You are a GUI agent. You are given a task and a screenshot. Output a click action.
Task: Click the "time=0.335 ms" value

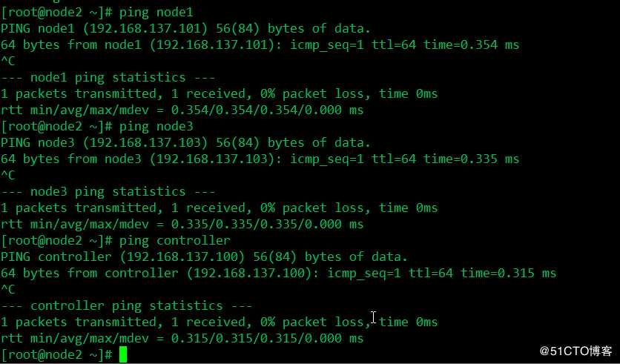pyautogui.click(x=472, y=159)
